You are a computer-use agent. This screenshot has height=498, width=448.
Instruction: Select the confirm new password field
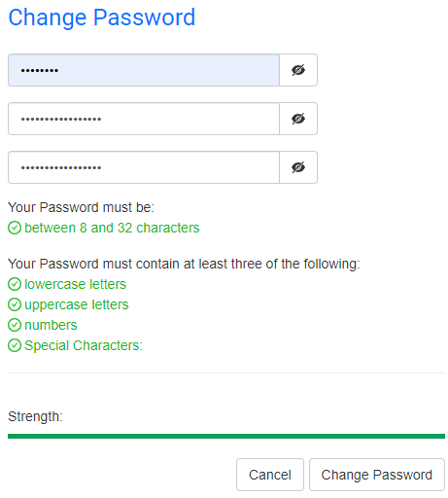[x=144, y=167]
